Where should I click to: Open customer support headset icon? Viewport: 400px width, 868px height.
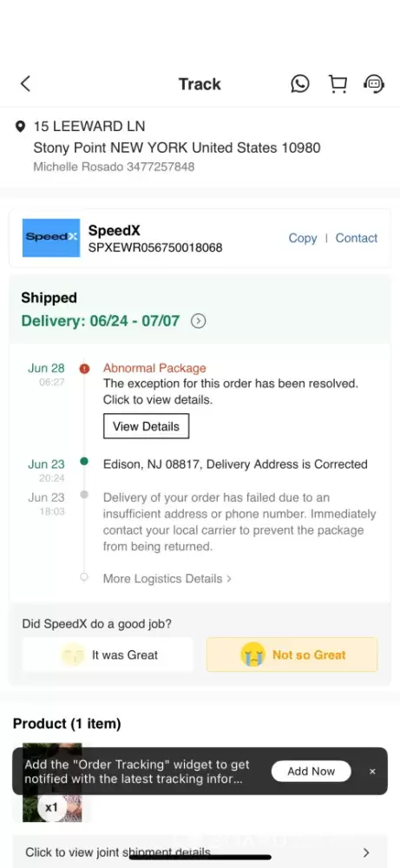(374, 83)
